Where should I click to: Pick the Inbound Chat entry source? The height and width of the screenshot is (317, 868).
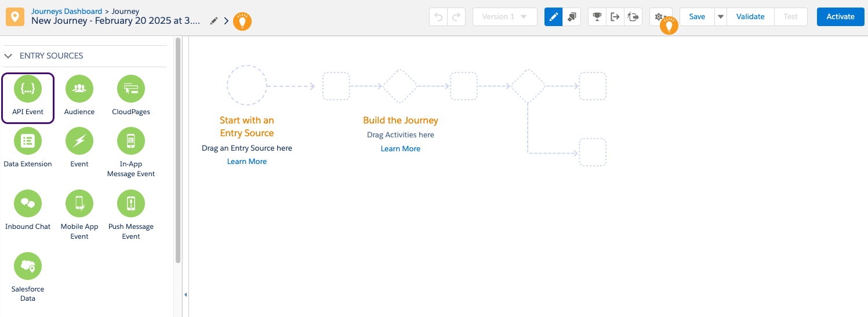[28, 203]
